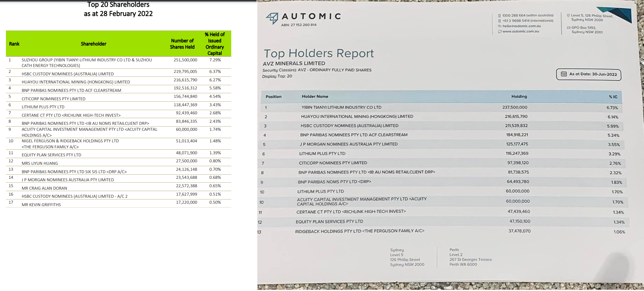Select the Number of Shares Held header
The height and width of the screenshot is (291, 644).
(x=182, y=44)
